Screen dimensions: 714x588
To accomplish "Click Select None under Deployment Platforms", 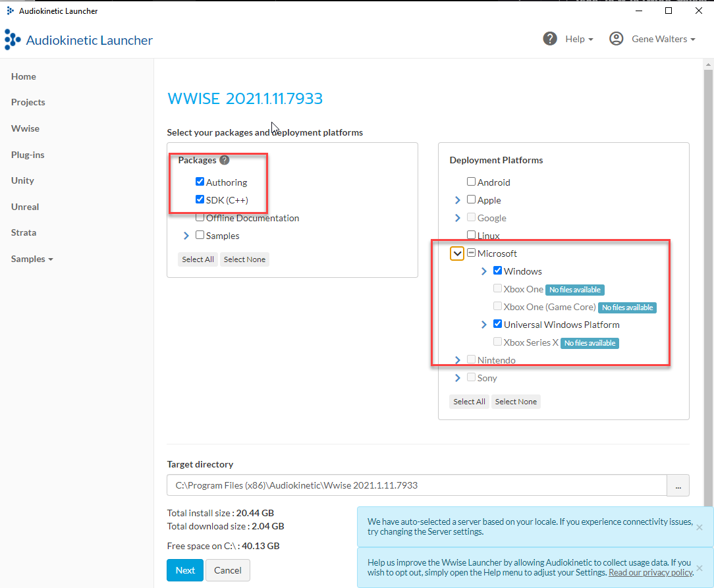I will (x=516, y=402).
